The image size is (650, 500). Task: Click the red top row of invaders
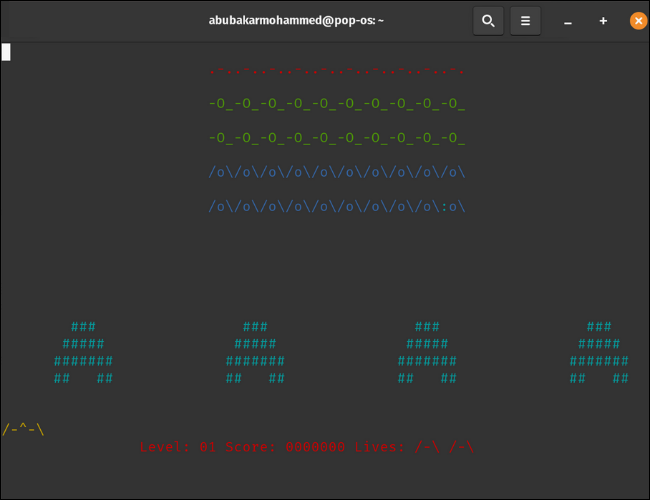point(337,71)
